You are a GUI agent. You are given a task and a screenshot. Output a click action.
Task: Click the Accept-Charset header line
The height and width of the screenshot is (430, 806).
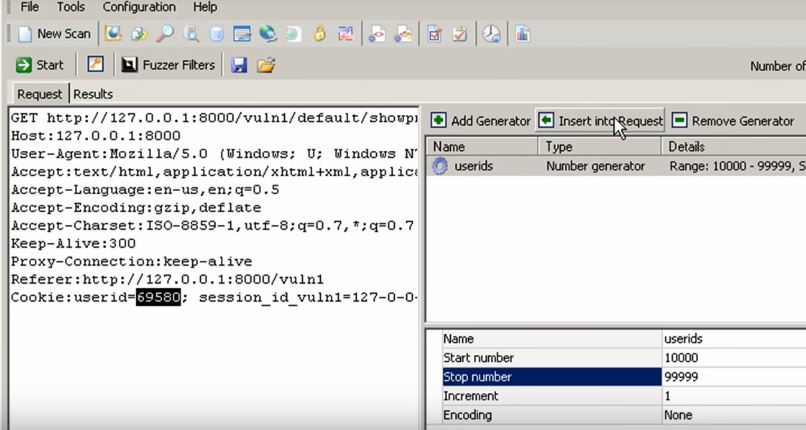[x=212, y=226]
